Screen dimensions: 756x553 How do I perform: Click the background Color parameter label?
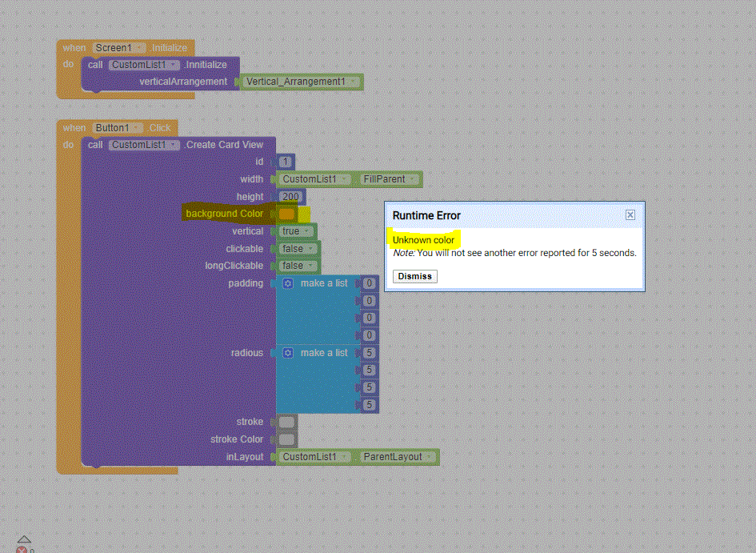[225, 214]
